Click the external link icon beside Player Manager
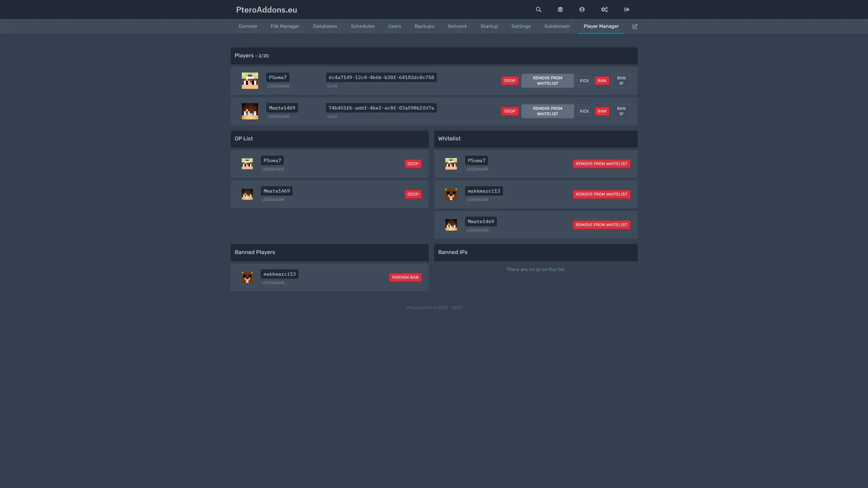Screen dimensions: 868x488 [635, 26]
